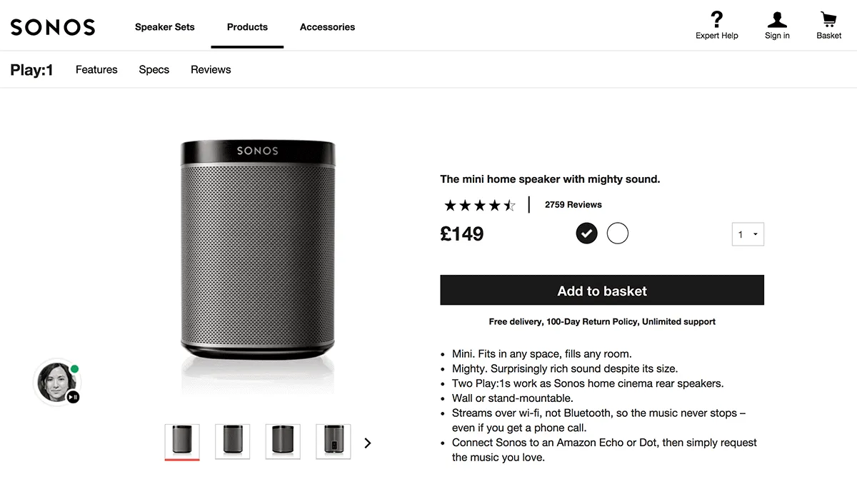
Task: Open the quantity dropdown
Action: pos(748,234)
